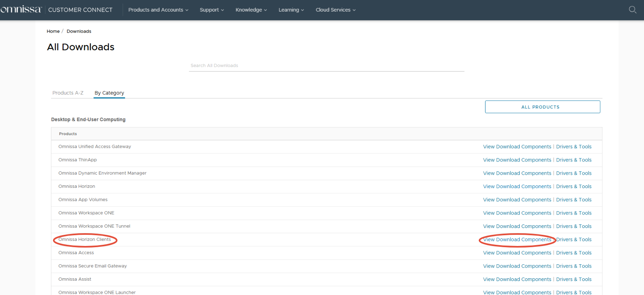Select Omnissa ThinApp product name
Screen dimensions: 644x295
pyautogui.click(x=77, y=160)
